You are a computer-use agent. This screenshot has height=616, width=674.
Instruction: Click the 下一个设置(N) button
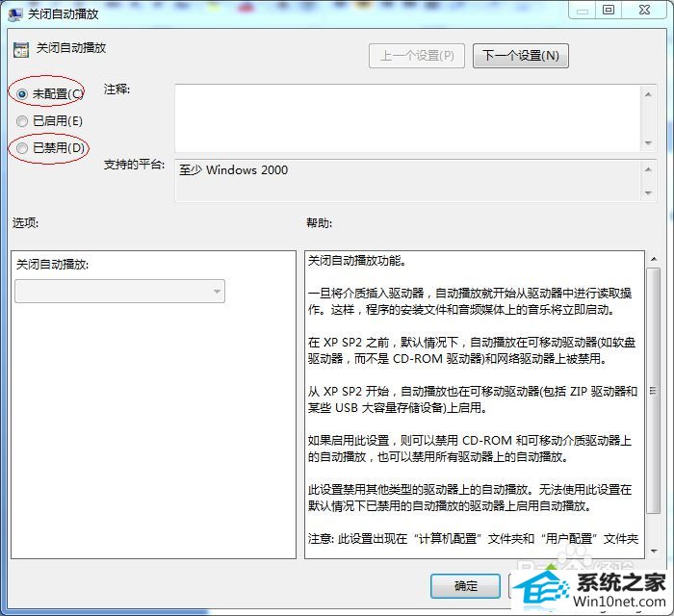tap(521, 56)
